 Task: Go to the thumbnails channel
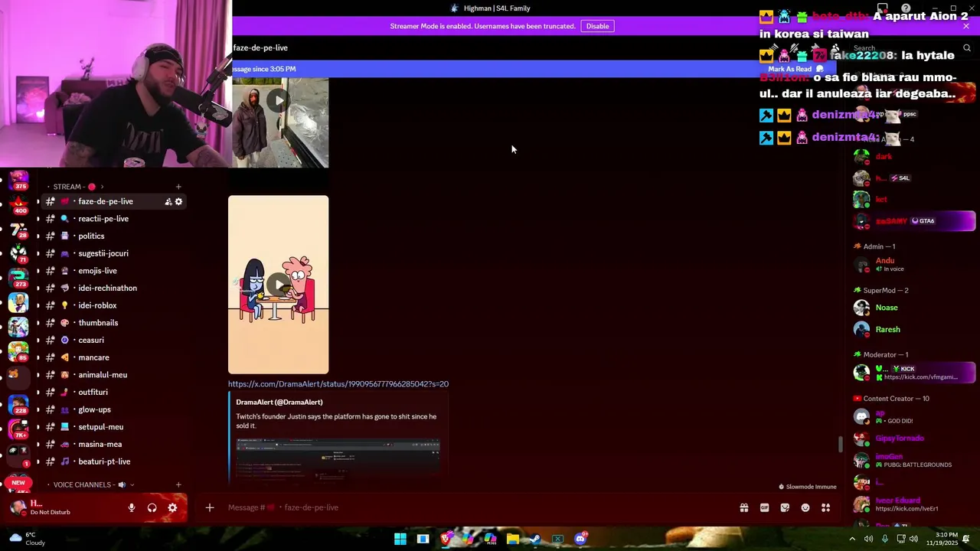[x=113, y=323]
